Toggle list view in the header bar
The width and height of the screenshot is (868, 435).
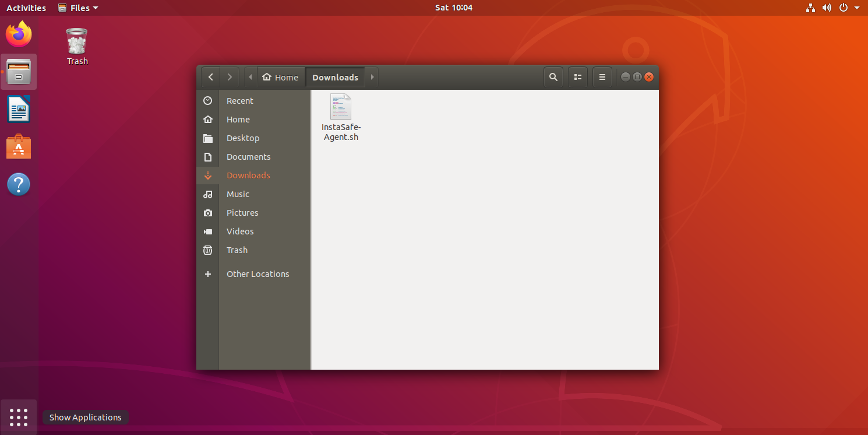577,77
